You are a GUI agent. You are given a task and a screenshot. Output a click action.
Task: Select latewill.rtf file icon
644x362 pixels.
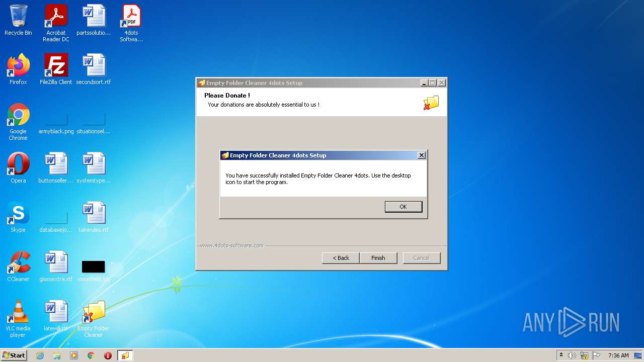(x=56, y=316)
